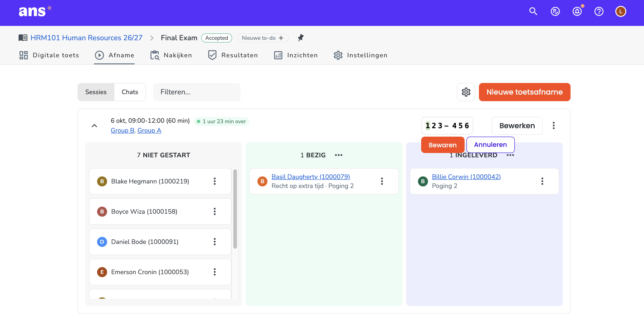Viewport: 644px width, 321px height.
Task: Click the Bewerken button
Action: click(517, 126)
